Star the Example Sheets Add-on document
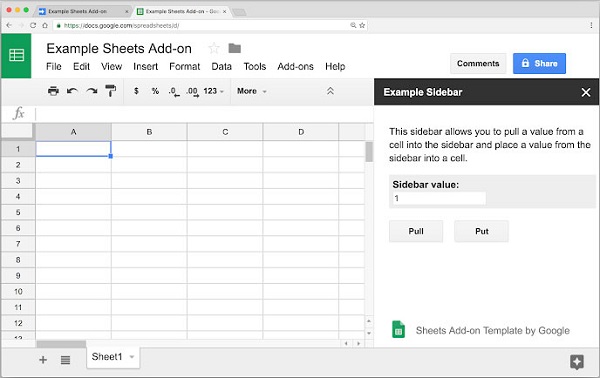Viewport: 600px width, 378px height. 214,48
